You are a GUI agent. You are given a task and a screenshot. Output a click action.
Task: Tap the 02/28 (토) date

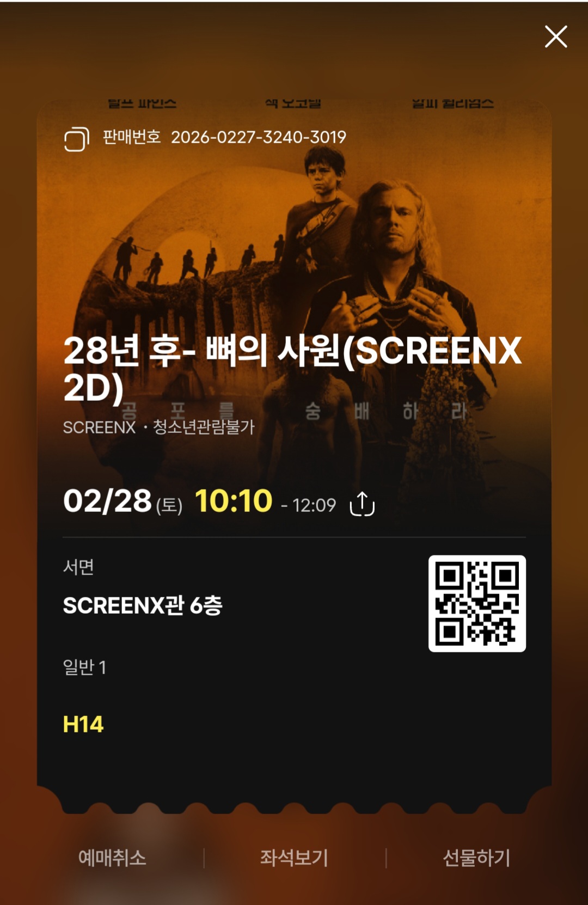click(123, 502)
